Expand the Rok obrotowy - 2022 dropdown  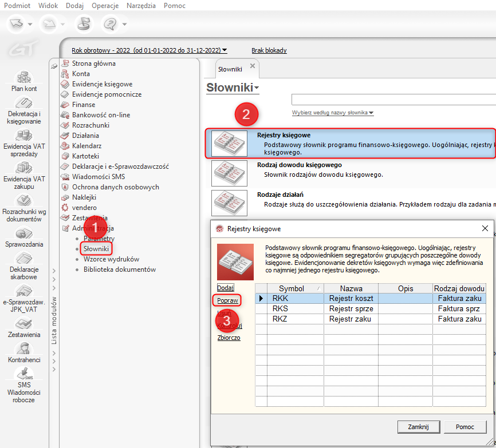(x=225, y=50)
